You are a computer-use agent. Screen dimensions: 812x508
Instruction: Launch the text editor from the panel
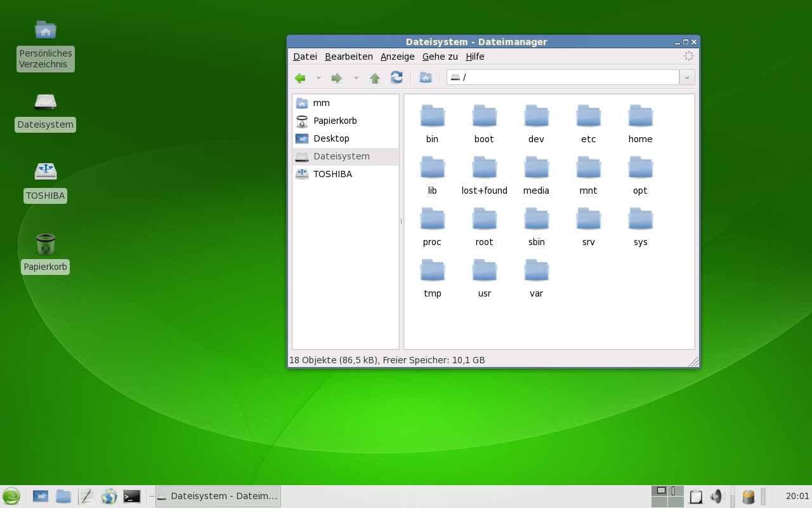pyautogui.click(x=86, y=497)
